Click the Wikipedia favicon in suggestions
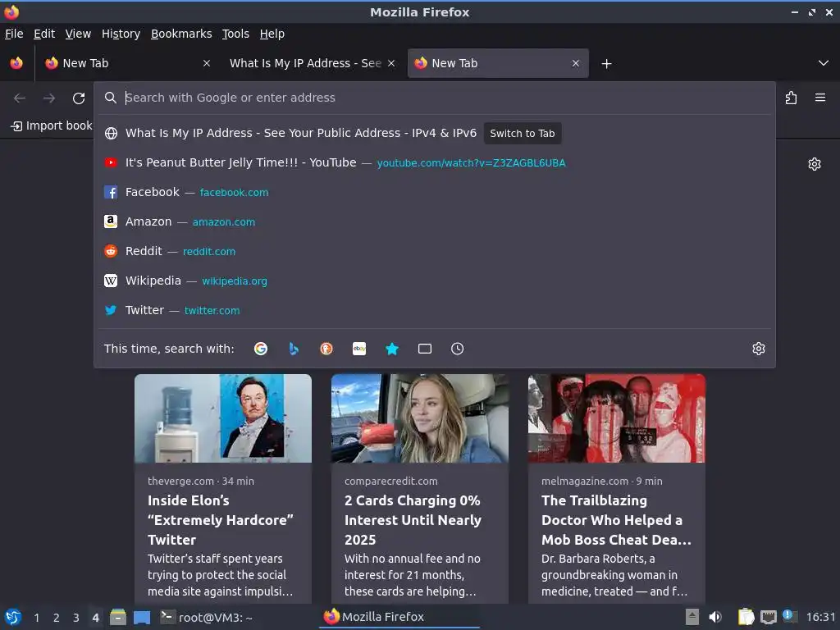 click(x=111, y=281)
